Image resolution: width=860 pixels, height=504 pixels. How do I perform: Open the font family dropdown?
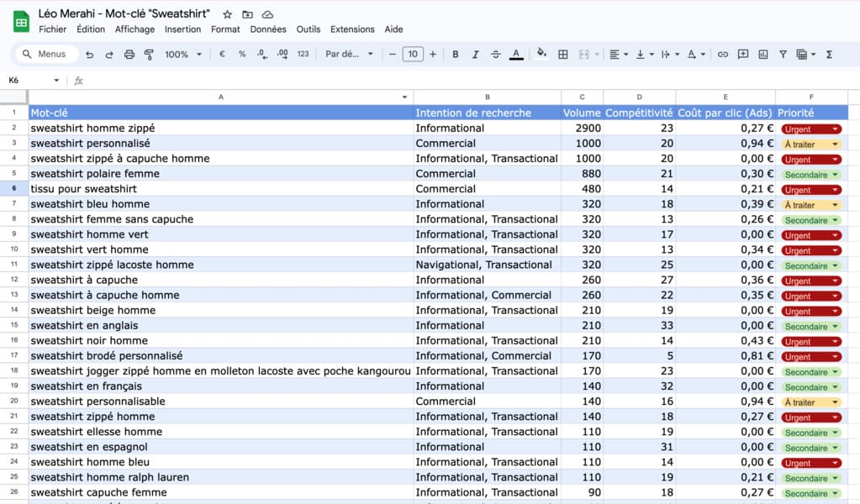point(349,55)
